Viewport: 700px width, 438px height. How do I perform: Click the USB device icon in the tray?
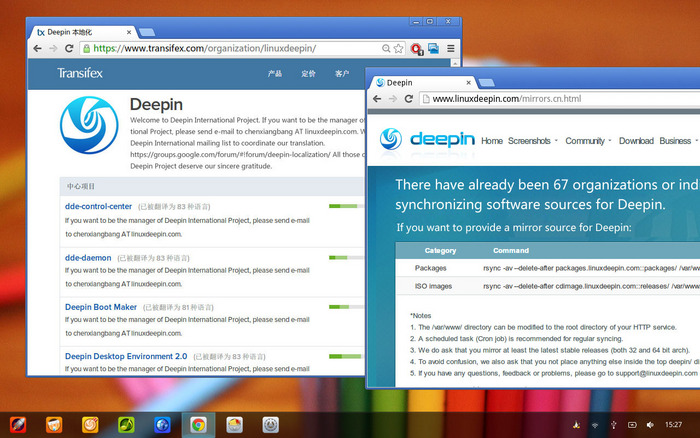click(613, 425)
